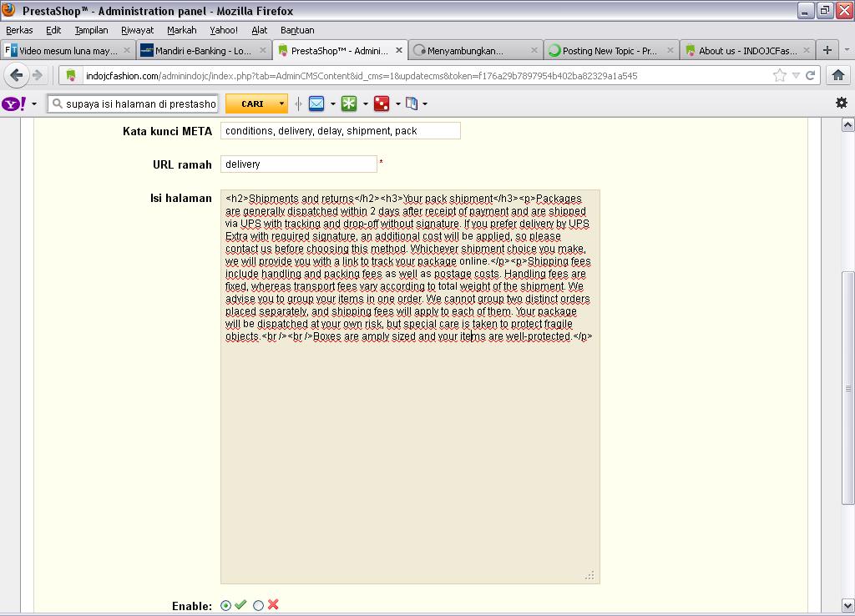Click magnifier icon in Yahoo search box
This screenshot has width=855, height=616.
(57, 104)
